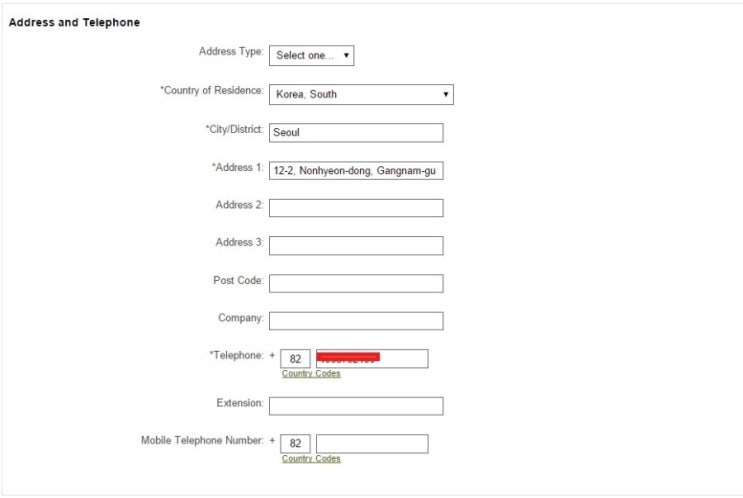Click the Post Code label text
Screen dimensions: 743x498
(238, 281)
